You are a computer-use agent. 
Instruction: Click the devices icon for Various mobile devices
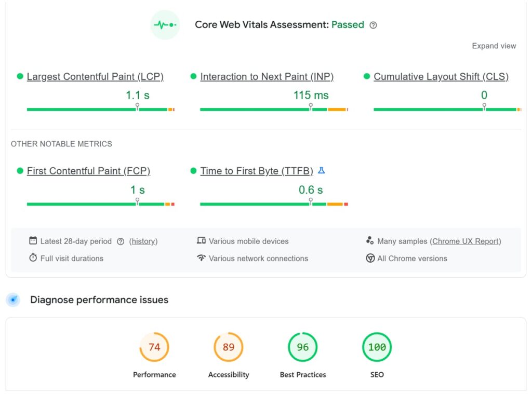(x=201, y=240)
